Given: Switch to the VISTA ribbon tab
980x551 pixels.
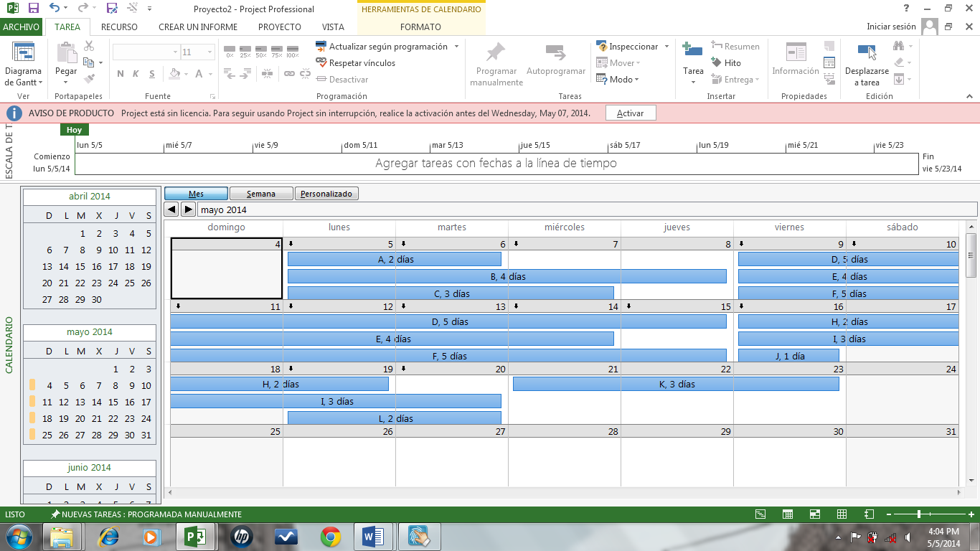Looking at the screenshot, I should pos(333,27).
